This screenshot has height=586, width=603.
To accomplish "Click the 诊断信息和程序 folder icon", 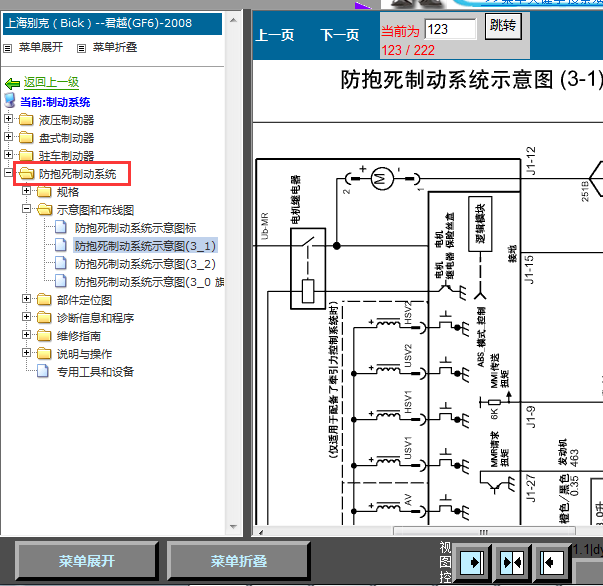I will (44, 317).
